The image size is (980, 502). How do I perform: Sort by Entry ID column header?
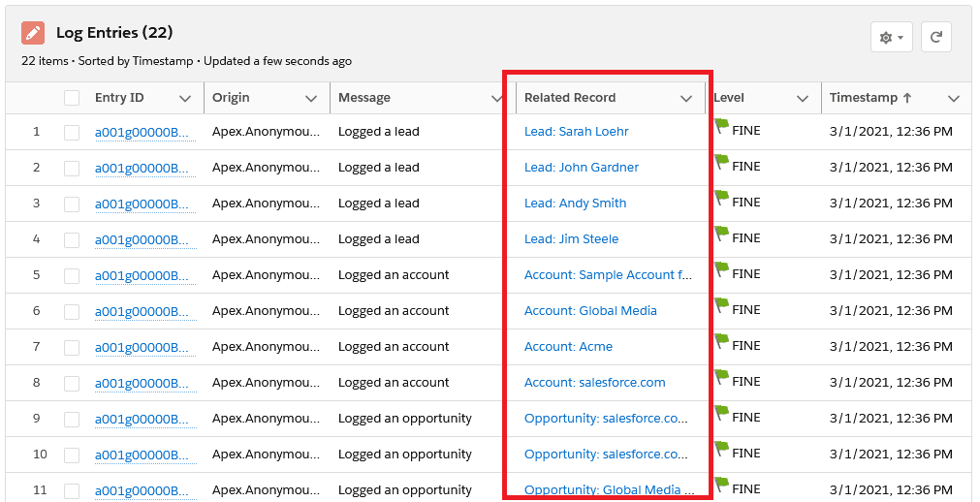pos(119,98)
